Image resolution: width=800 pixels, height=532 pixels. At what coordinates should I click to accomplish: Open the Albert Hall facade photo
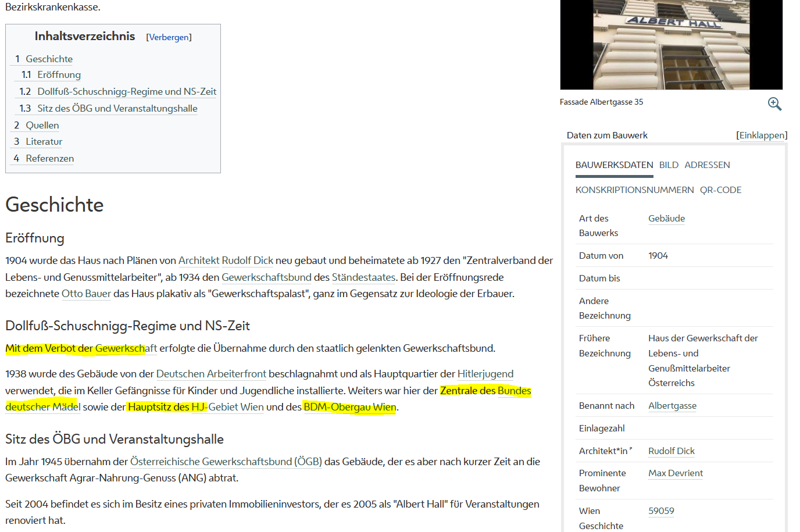coord(671,45)
